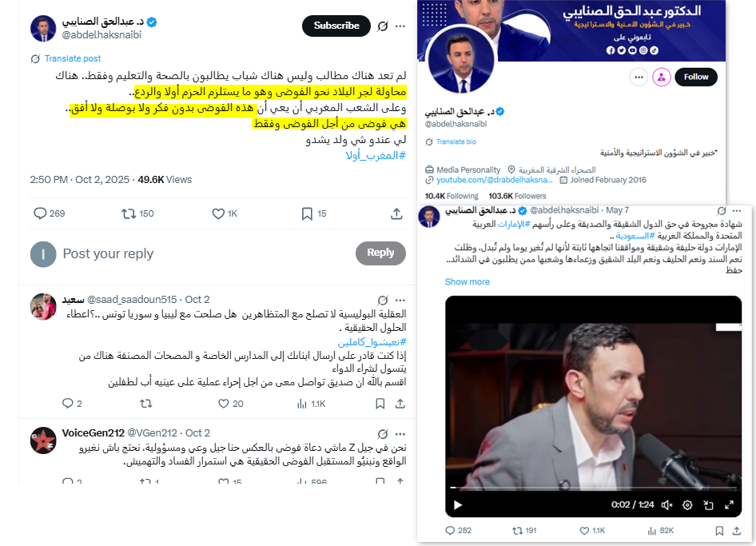
Task: Open the share icon on the main post
Action: pyautogui.click(x=396, y=213)
